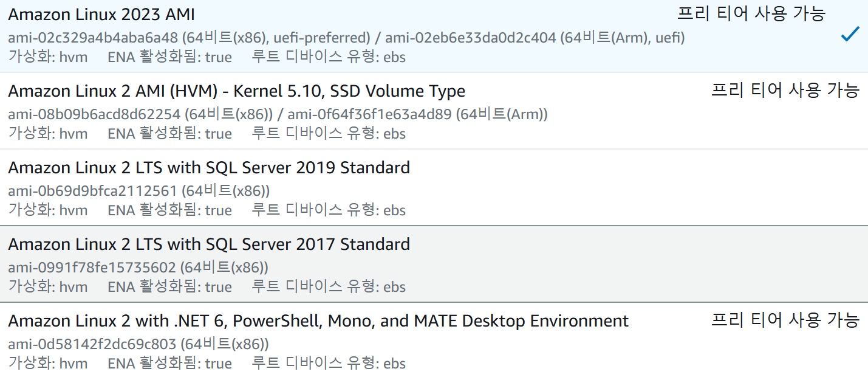
Task: Click the virtualization details line under Amazon Linux 2023 AMI
Action: tap(207, 57)
